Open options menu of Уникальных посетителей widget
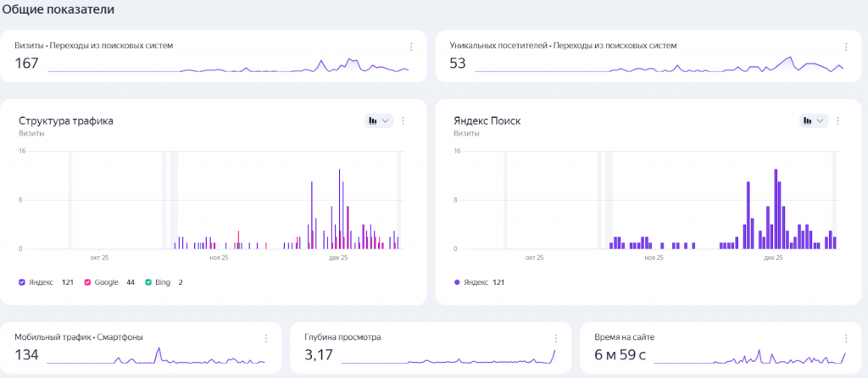 pyautogui.click(x=846, y=47)
